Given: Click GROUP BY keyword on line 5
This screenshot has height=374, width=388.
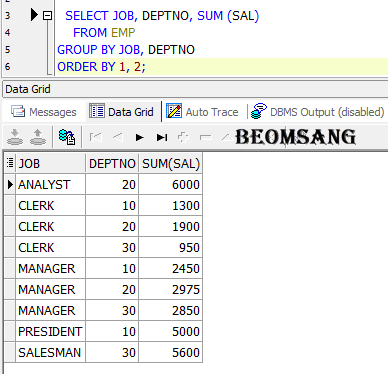Looking at the screenshot, I should 86,50.
